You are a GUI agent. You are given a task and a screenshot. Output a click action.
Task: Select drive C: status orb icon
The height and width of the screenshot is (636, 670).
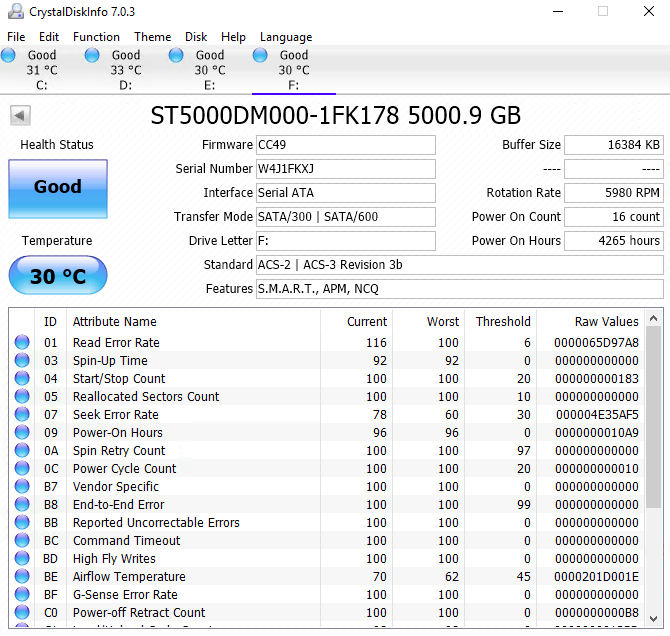pos(9,56)
